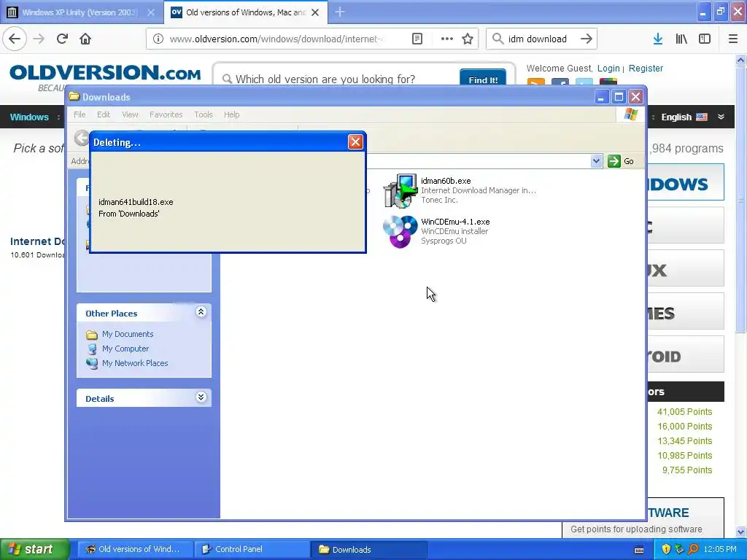Screen dimensions: 747x560
Task: Show the browser sidebar icon
Action: (x=705, y=39)
